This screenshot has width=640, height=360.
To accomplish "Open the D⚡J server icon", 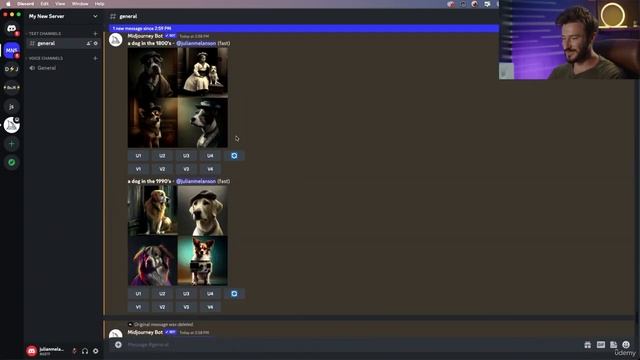I will 11,69.
